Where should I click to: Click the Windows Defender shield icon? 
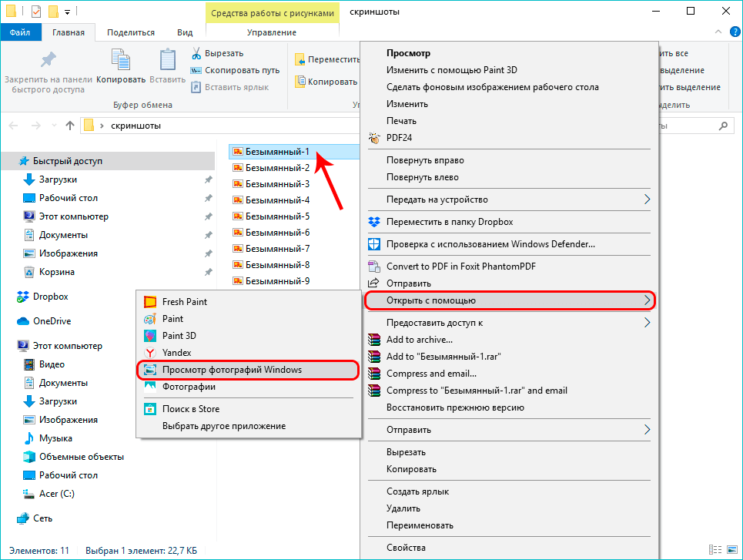[374, 244]
